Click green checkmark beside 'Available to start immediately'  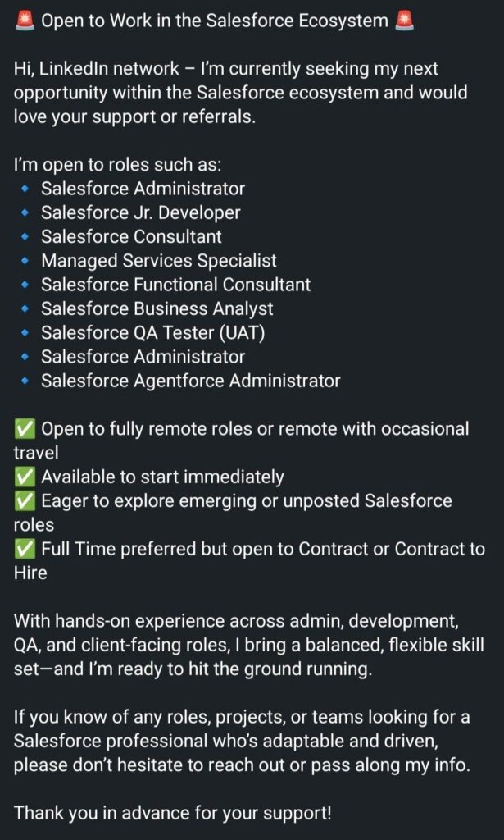point(25,477)
